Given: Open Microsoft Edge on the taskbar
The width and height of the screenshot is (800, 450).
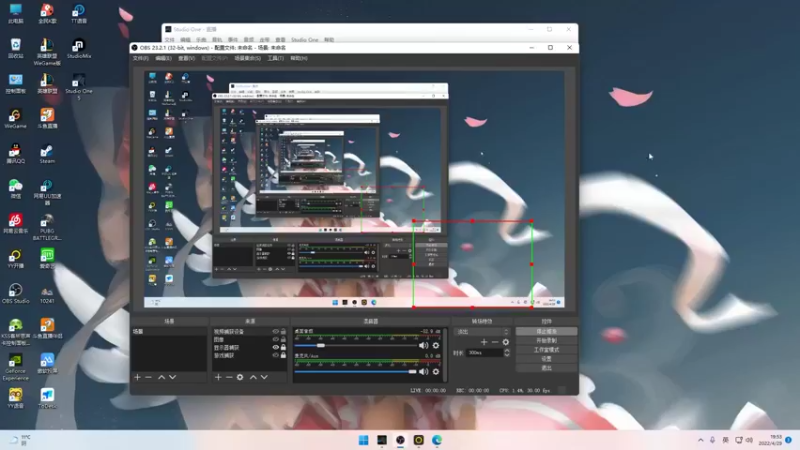Looking at the screenshot, I should pyautogui.click(x=437, y=440).
